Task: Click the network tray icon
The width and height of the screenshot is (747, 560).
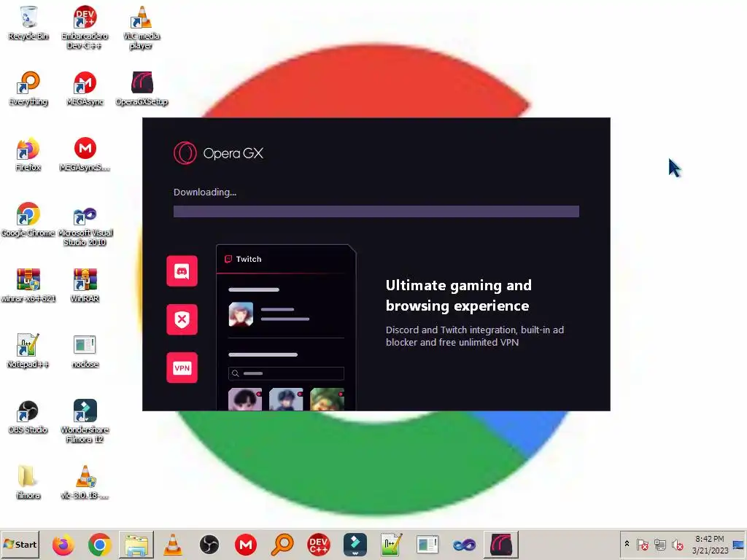Action: pos(659,544)
